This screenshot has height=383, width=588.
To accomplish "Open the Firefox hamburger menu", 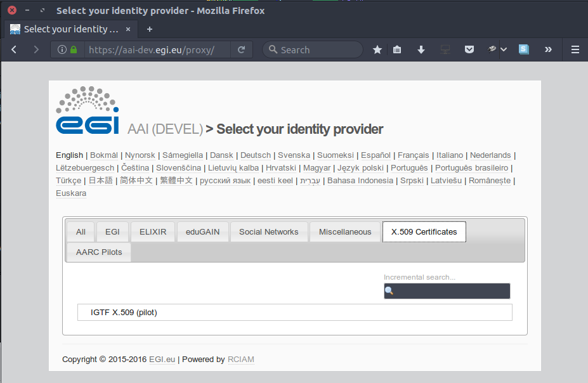I will (x=575, y=49).
